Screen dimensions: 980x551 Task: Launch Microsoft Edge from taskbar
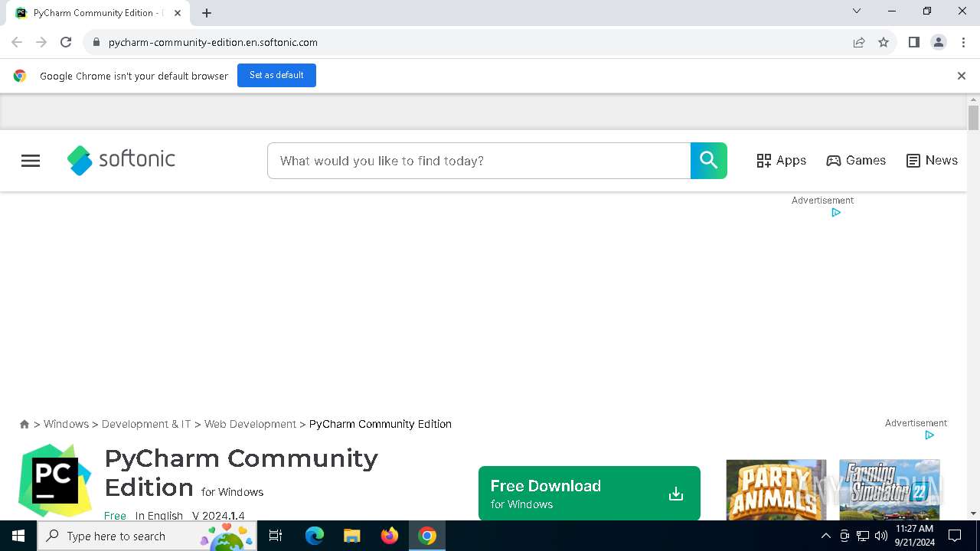(315, 536)
